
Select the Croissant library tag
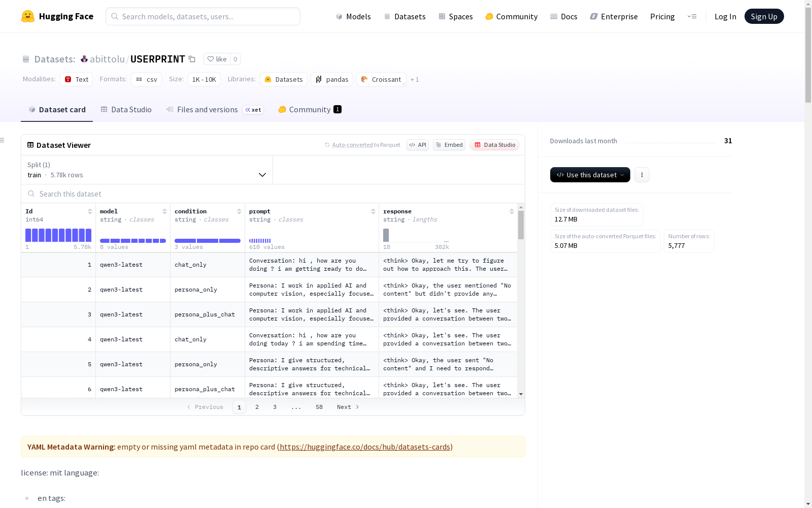pyautogui.click(x=381, y=79)
